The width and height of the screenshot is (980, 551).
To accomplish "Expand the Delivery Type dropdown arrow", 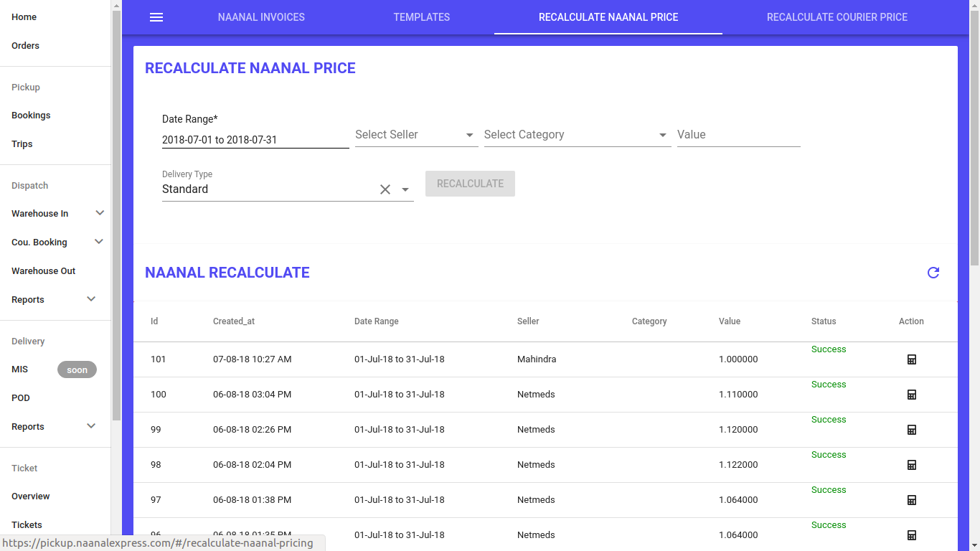I will (405, 189).
